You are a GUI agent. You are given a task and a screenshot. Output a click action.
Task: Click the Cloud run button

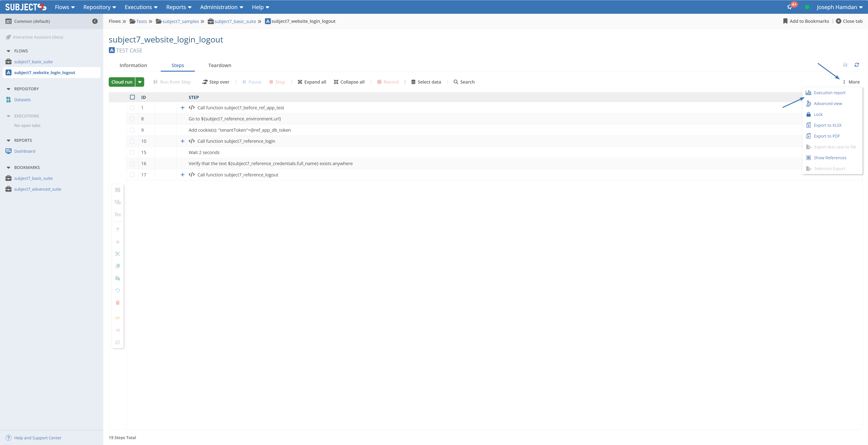[x=122, y=82]
